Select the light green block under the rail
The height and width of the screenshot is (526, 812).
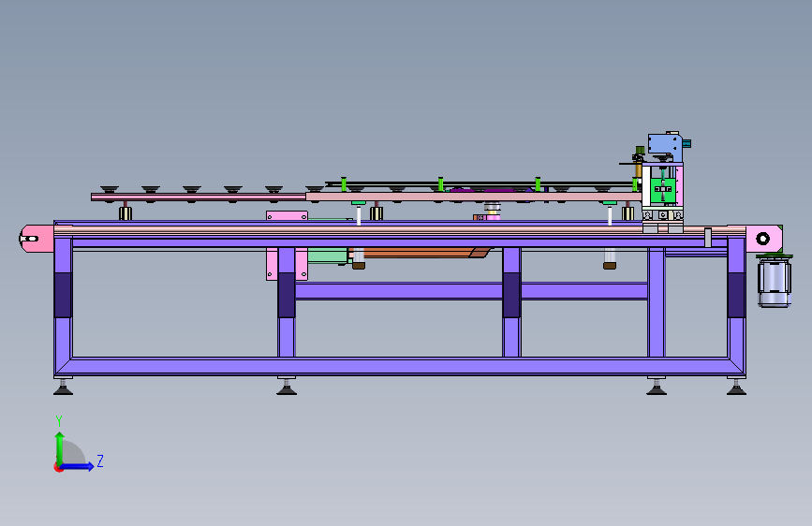coord(327,256)
